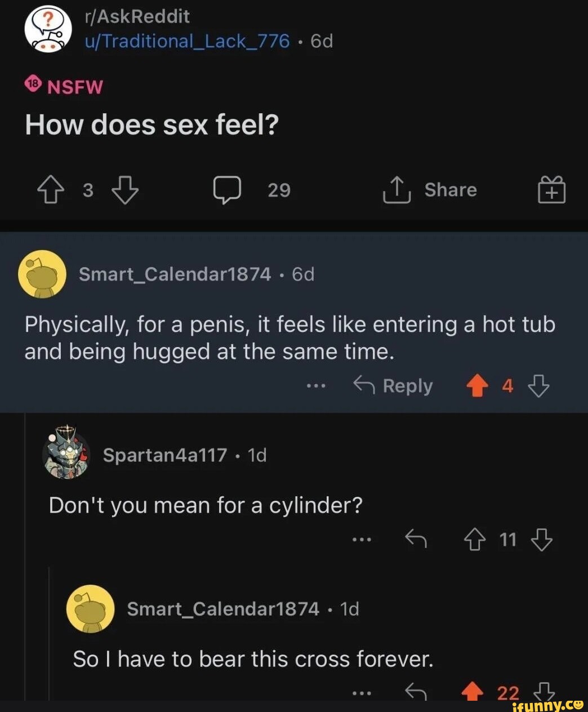Upvote the AskReddit post
The image size is (588, 712).
click(x=50, y=190)
